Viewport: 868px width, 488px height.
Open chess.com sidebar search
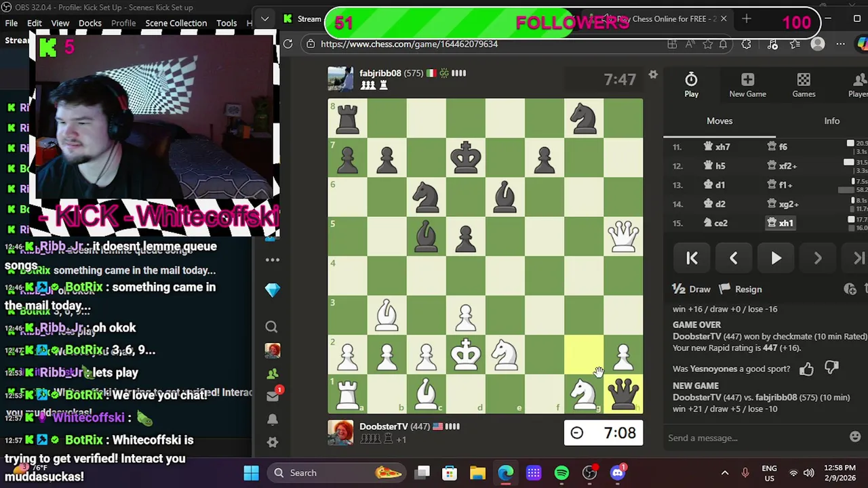pos(272,327)
